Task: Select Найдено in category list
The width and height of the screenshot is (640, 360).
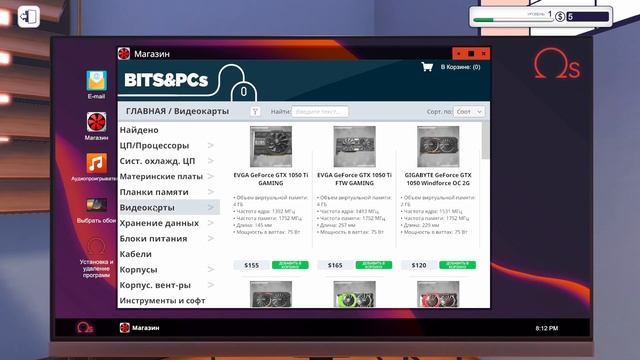Action: point(139,130)
